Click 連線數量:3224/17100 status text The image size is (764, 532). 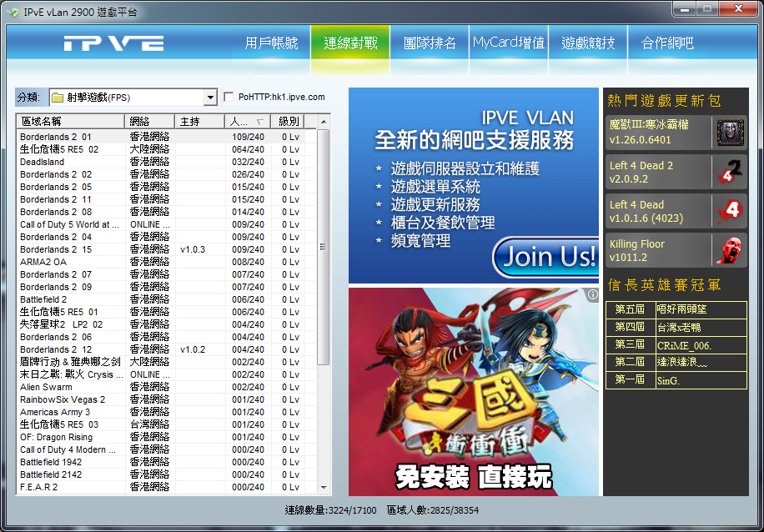[330, 510]
